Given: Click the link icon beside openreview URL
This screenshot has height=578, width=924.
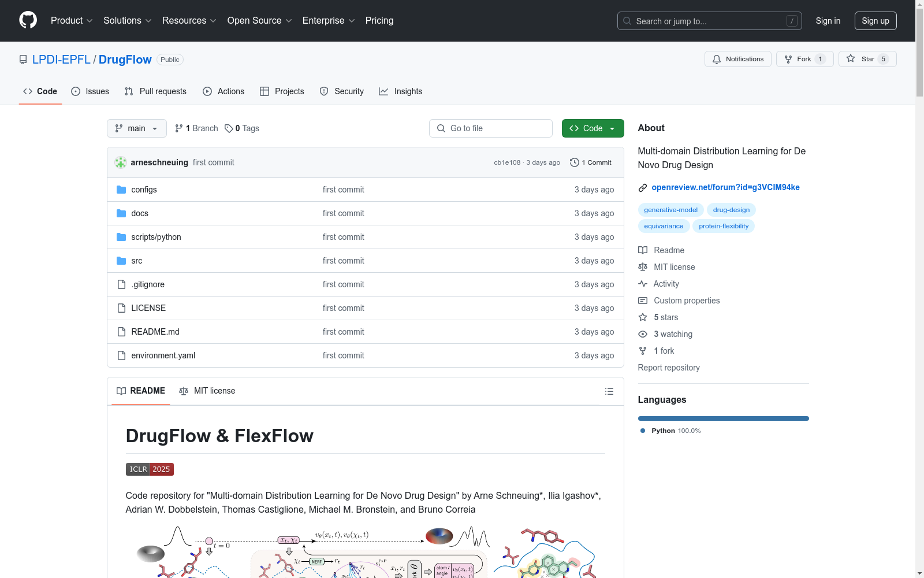Looking at the screenshot, I should (x=643, y=187).
